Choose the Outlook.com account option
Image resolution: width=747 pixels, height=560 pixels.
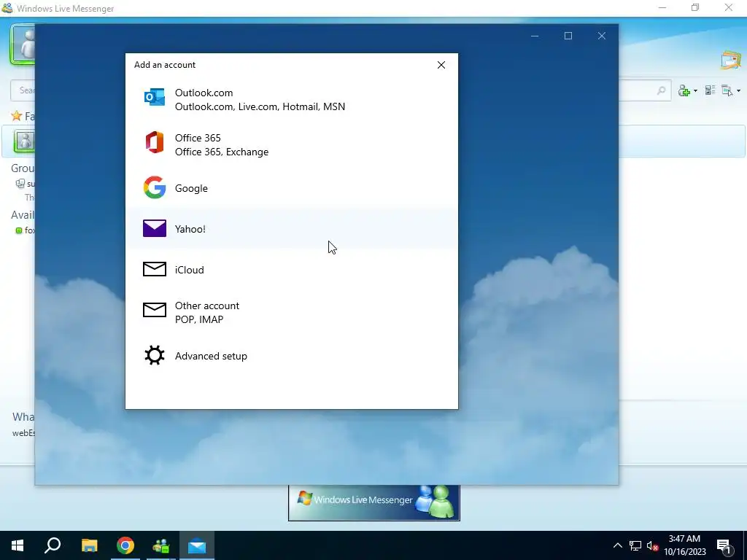click(292, 99)
